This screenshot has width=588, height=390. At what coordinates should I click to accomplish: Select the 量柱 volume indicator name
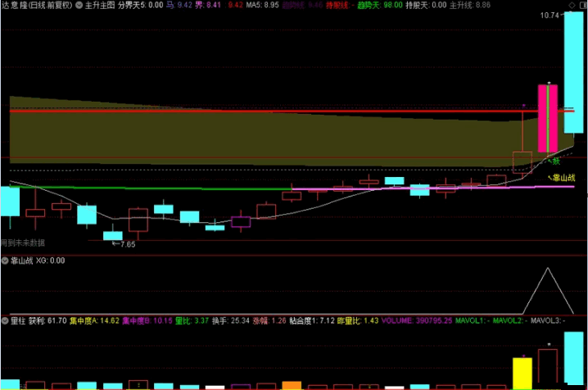[18, 321]
